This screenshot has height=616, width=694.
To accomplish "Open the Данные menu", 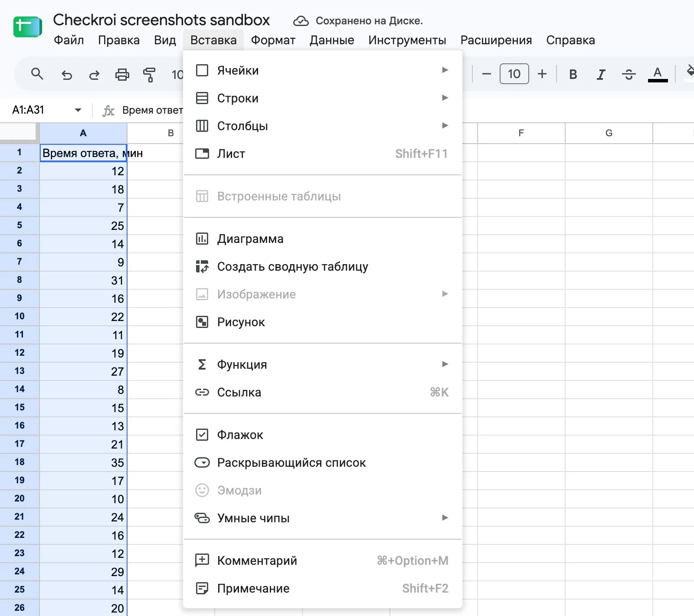I will [x=332, y=40].
